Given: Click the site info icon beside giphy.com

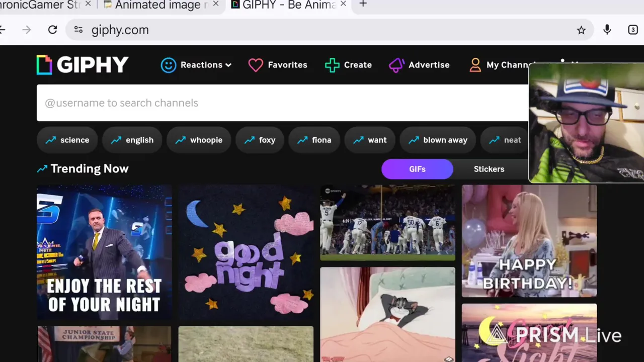Looking at the screenshot, I should (78, 30).
